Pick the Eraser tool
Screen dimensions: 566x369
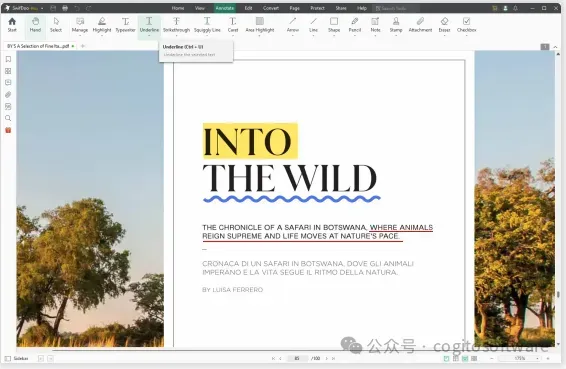444,25
